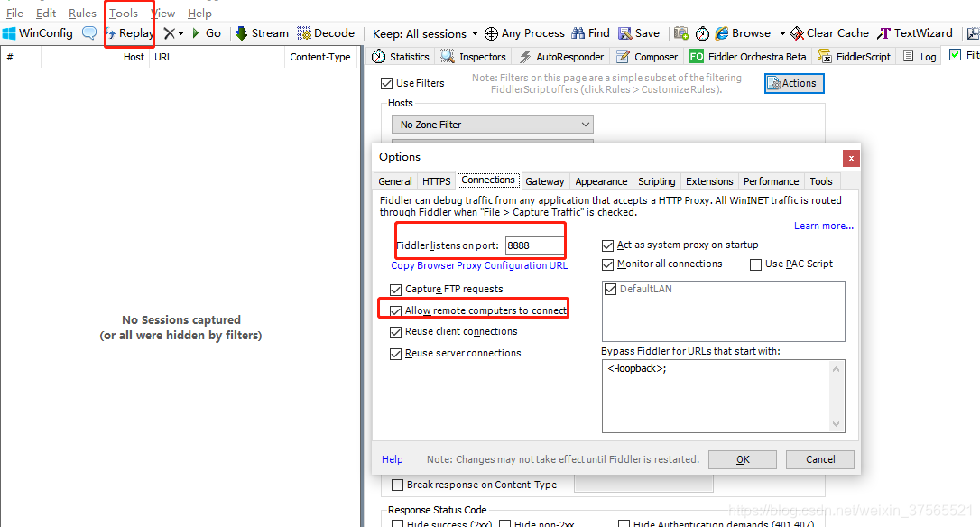This screenshot has width=980, height=527.
Task: Click Help link in Options dialog
Action: 392,459
